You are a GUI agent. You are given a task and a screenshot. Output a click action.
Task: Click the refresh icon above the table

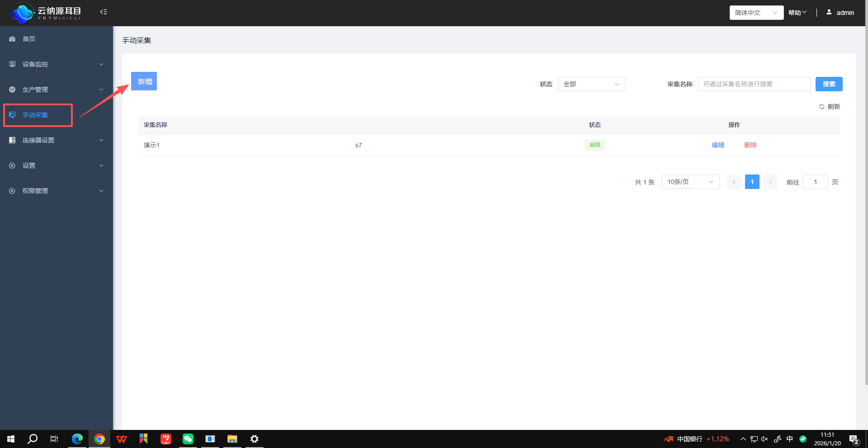[x=822, y=107]
